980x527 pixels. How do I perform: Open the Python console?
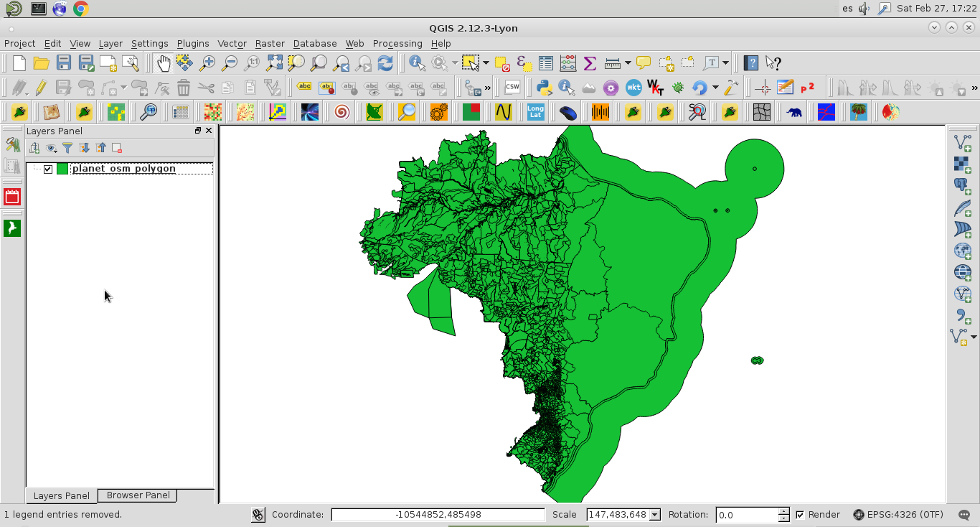click(544, 88)
